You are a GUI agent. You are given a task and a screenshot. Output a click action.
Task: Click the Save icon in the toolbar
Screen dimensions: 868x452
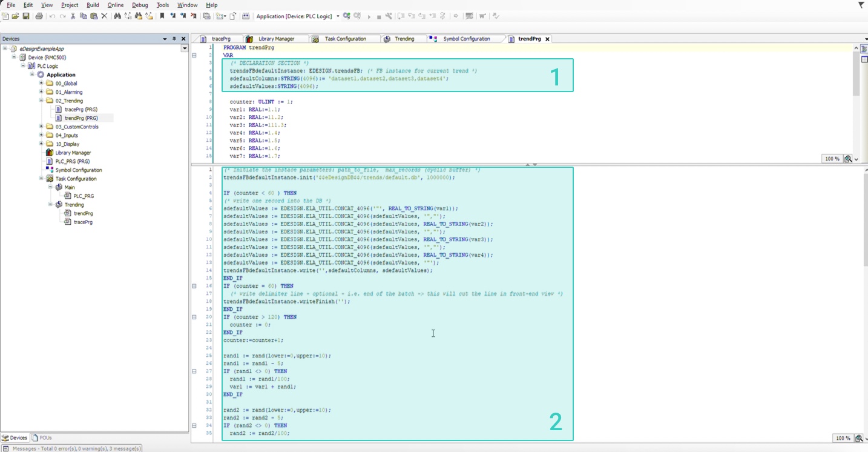pyautogui.click(x=26, y=16)
